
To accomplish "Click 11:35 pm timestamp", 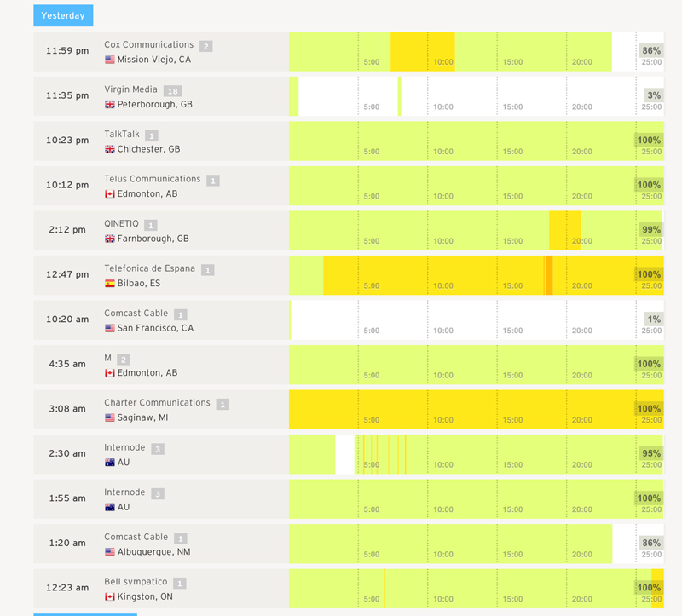I will 67,95.
